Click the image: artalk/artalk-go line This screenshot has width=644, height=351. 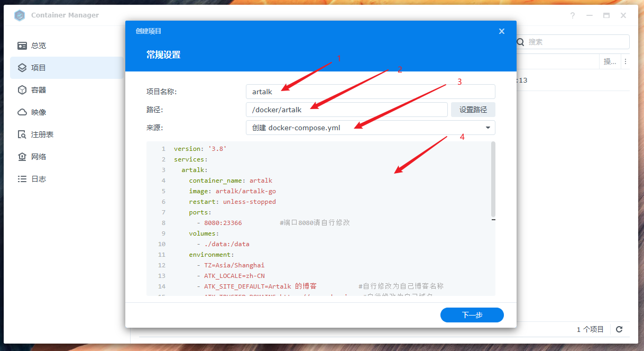point(232,191)
